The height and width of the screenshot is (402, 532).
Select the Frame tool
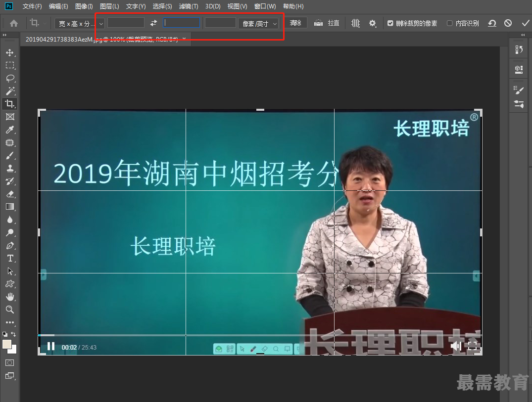tap(10, 117)
